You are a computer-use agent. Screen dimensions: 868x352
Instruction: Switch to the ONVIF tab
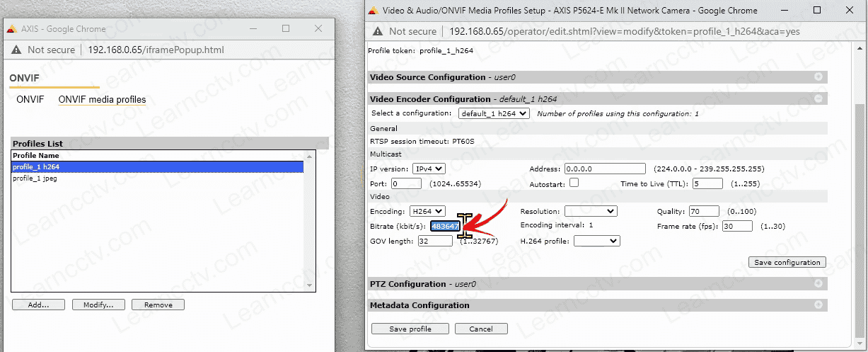[30, 100]
